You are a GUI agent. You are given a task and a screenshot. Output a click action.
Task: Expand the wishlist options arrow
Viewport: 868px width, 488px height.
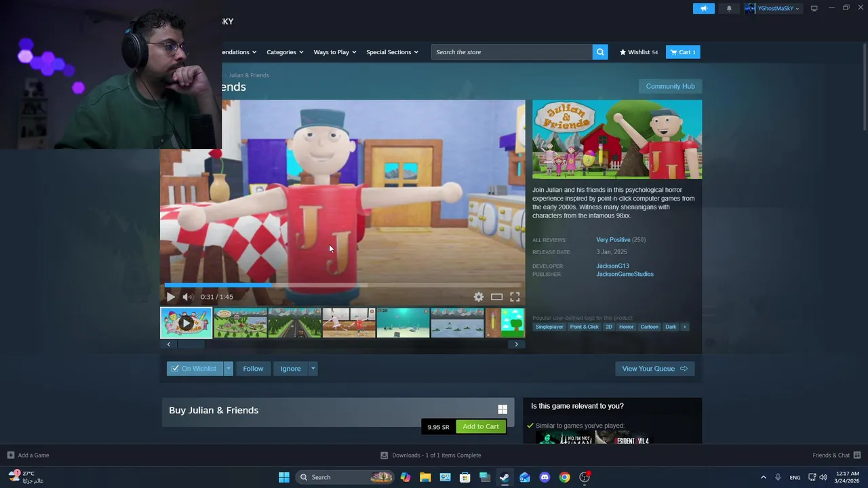[229, 369]
